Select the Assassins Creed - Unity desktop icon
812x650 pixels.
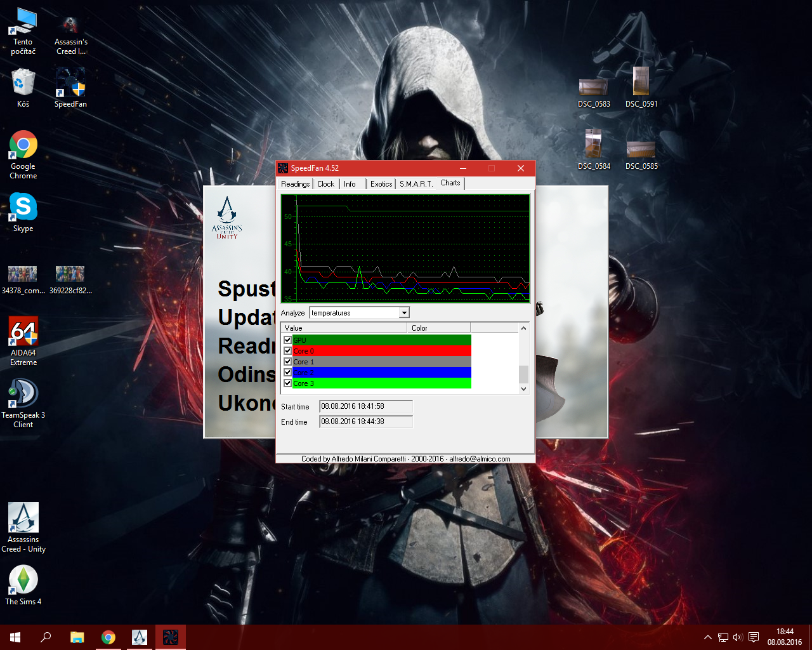(x=23, y=528)
